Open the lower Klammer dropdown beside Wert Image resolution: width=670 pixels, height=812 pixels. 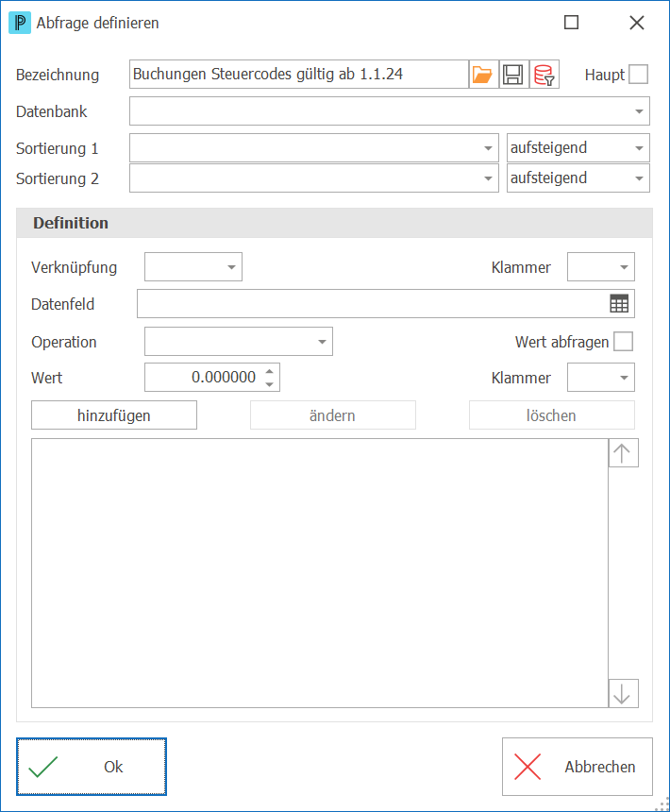click(601, 377)
